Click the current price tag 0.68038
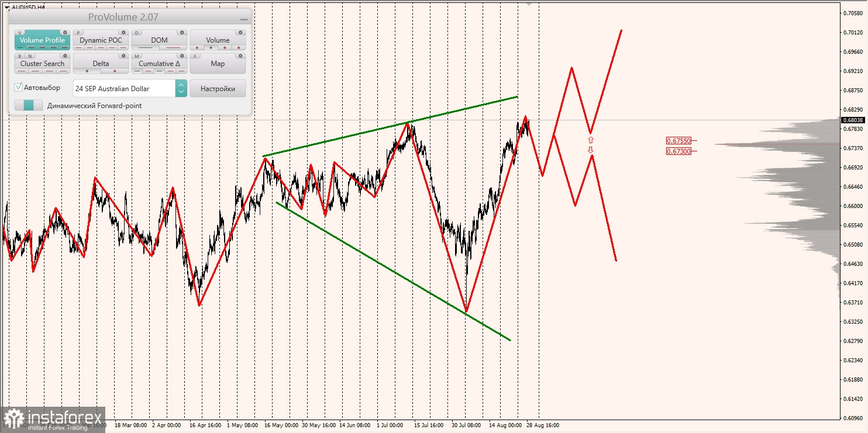 [x=853, y=120]
